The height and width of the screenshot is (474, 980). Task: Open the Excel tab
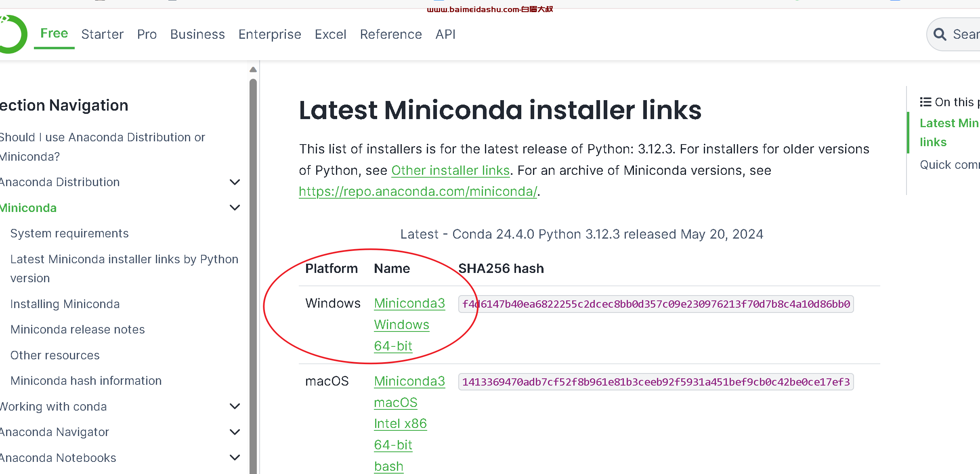331,34
